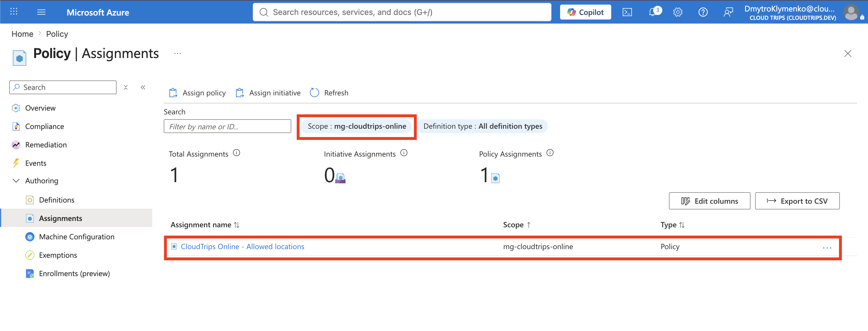Image resolution: width=868 pixels, height=331 pixels.
Task: Close the Policy Assignments blade
Action: pos(848,53)
